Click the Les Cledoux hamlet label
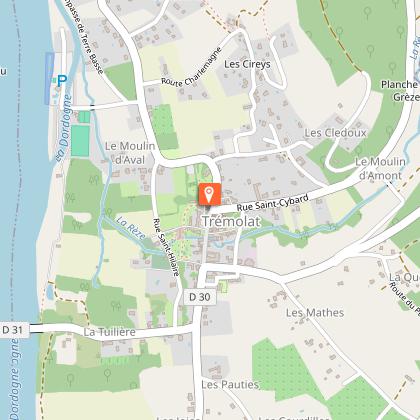 pos(335,133)
